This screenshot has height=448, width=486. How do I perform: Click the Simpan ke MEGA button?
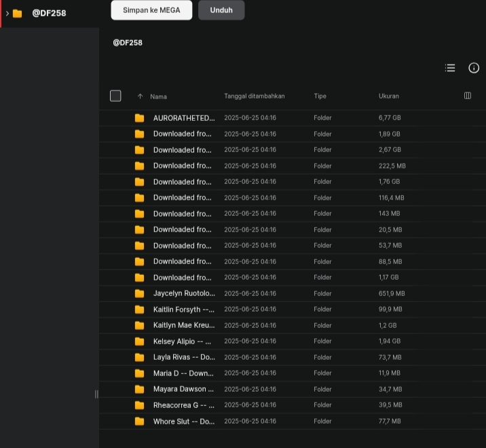click(x=151, y=10)
